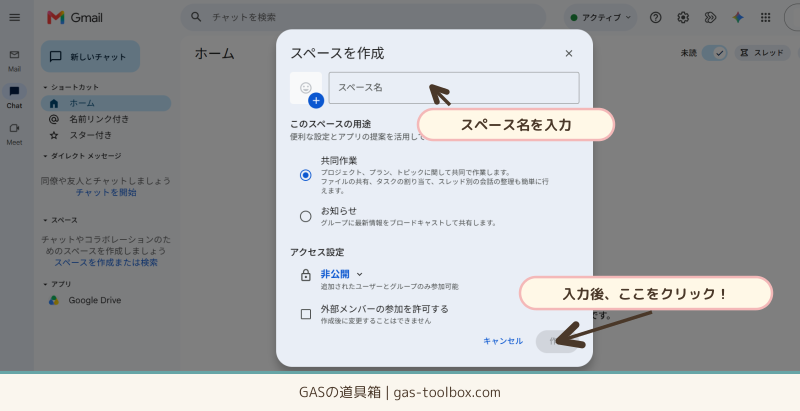Click the 作成 button in the dialog

click(x=557, y=342)
